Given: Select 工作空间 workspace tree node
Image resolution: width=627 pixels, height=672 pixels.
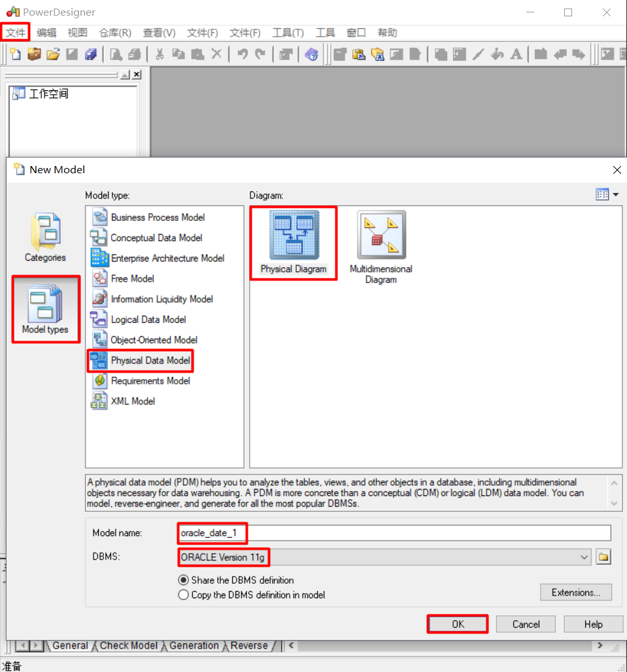Looking at the screenshot, I should pos(41,93).
